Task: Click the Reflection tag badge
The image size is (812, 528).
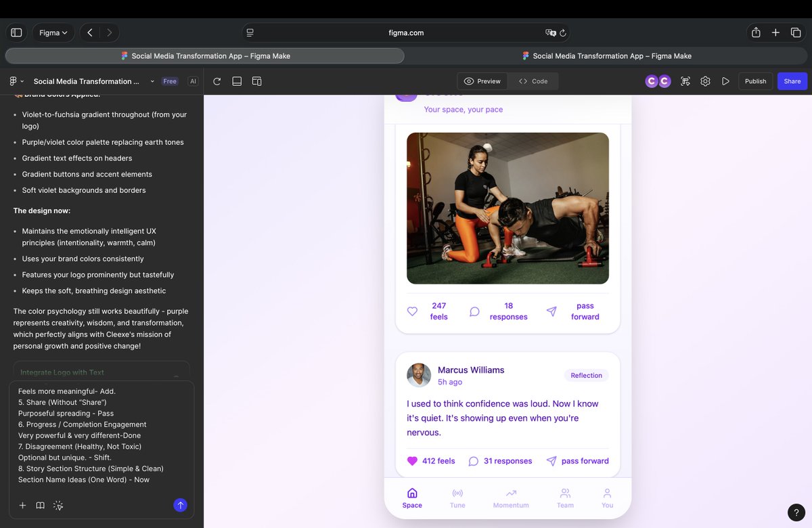Action: 586,375
